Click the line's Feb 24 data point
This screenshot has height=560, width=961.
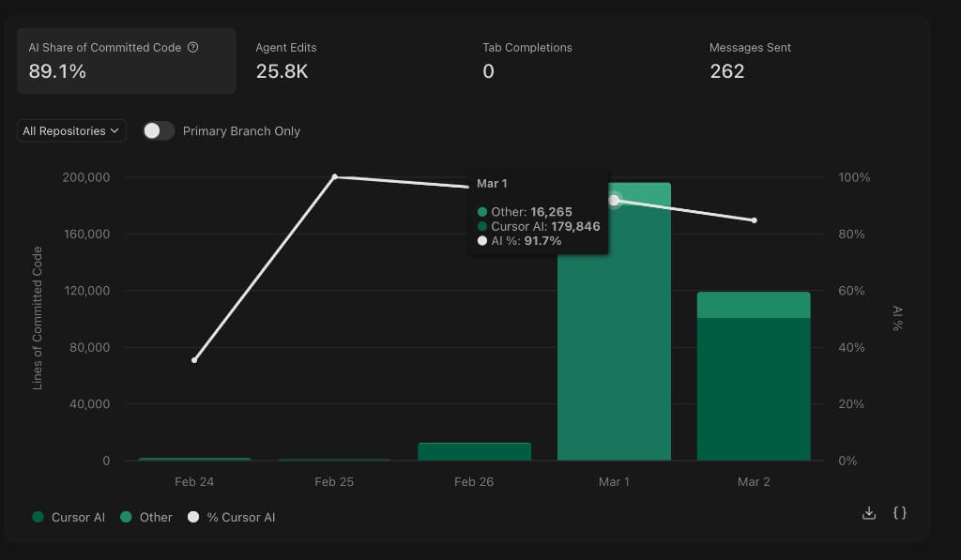[194, 359]
